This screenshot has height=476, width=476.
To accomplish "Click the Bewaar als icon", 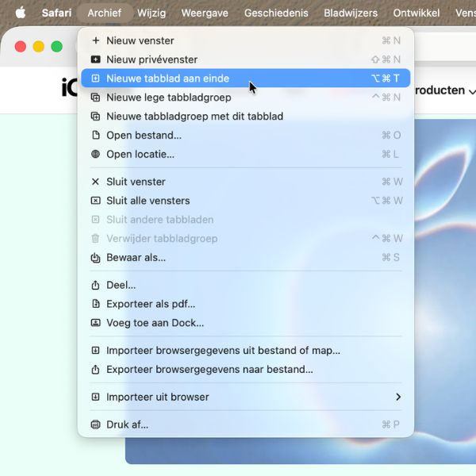I will [96, 257].
